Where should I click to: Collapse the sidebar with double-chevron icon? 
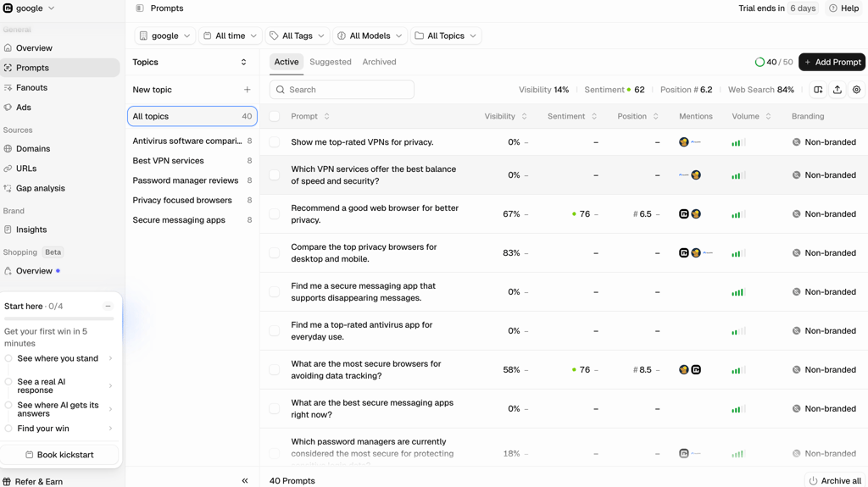coord(245,481)
